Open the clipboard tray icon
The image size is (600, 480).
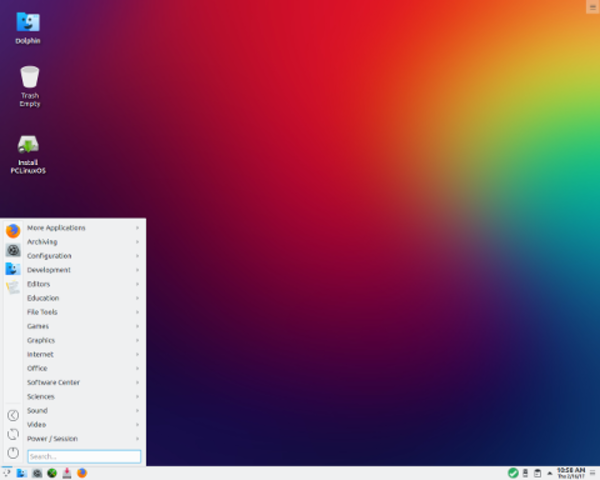tap(538, 473)
